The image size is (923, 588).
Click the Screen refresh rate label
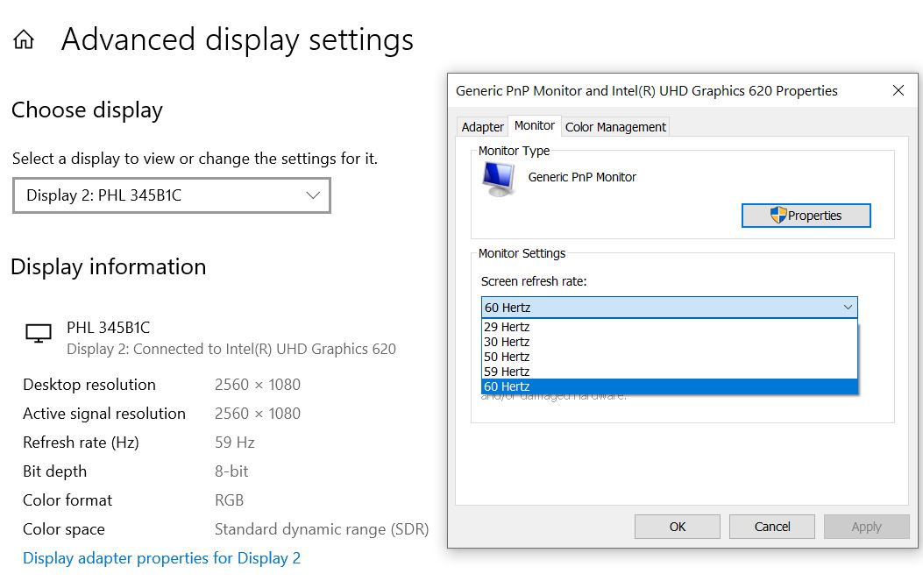(533, 281)
